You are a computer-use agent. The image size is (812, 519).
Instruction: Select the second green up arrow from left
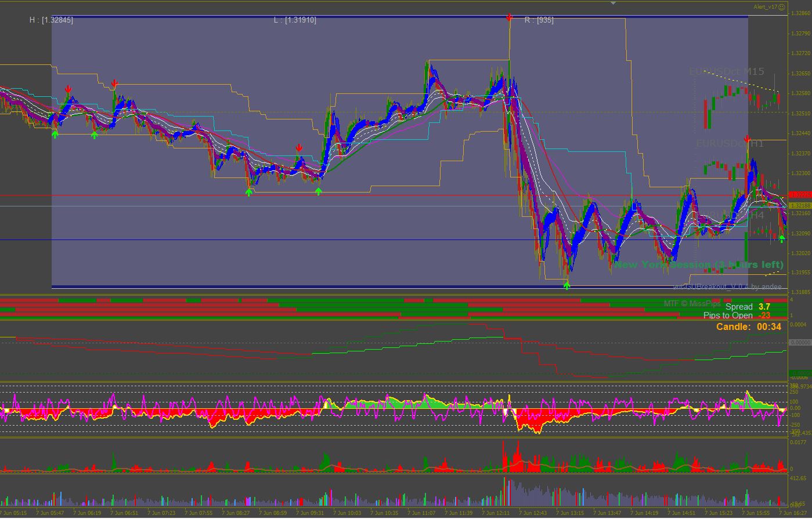[95, 135]
